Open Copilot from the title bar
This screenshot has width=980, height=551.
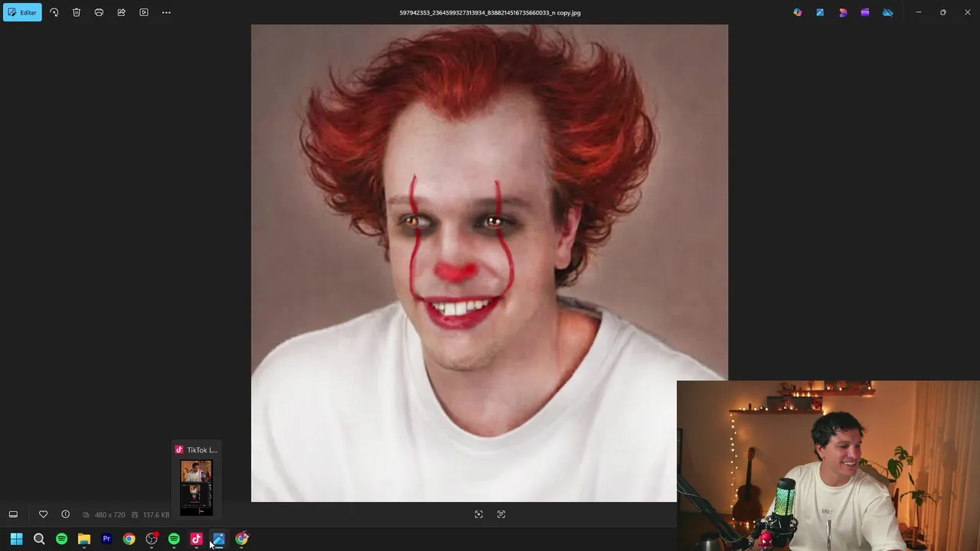click(x=798, y=12)
